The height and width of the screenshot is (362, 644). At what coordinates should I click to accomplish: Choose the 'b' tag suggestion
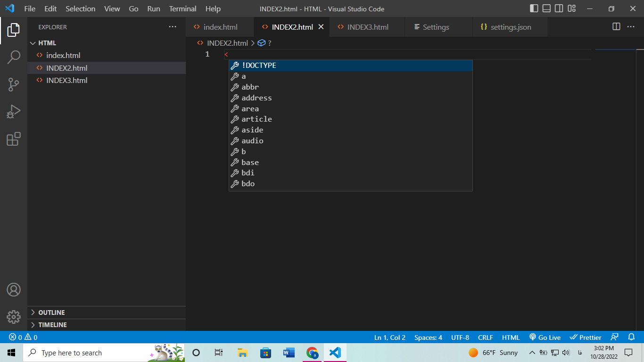350,152
